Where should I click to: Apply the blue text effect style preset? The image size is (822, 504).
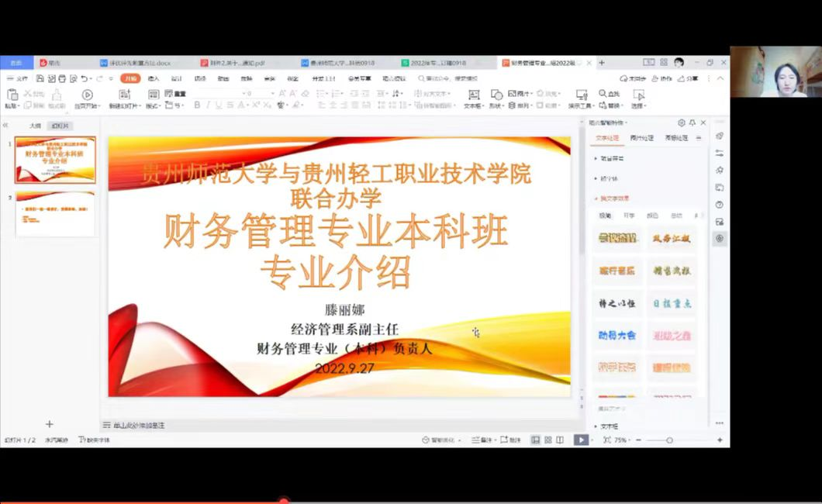coord(617,335)
